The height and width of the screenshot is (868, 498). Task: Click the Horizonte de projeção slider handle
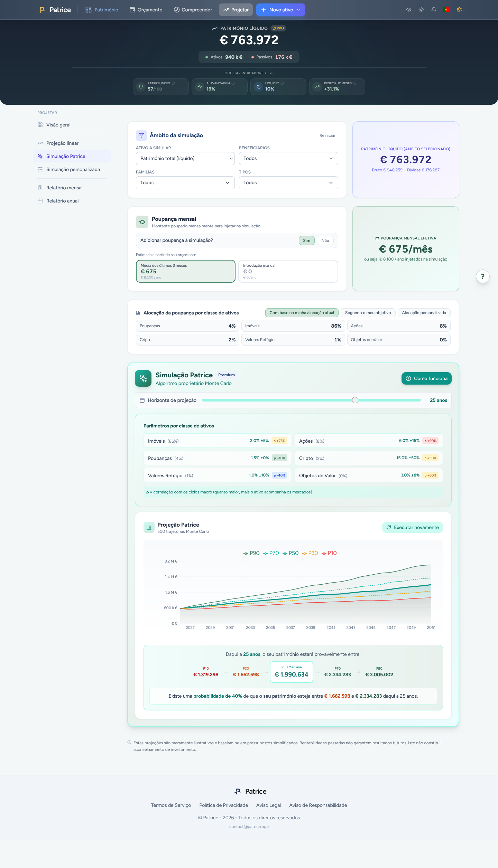pos(355,400)
